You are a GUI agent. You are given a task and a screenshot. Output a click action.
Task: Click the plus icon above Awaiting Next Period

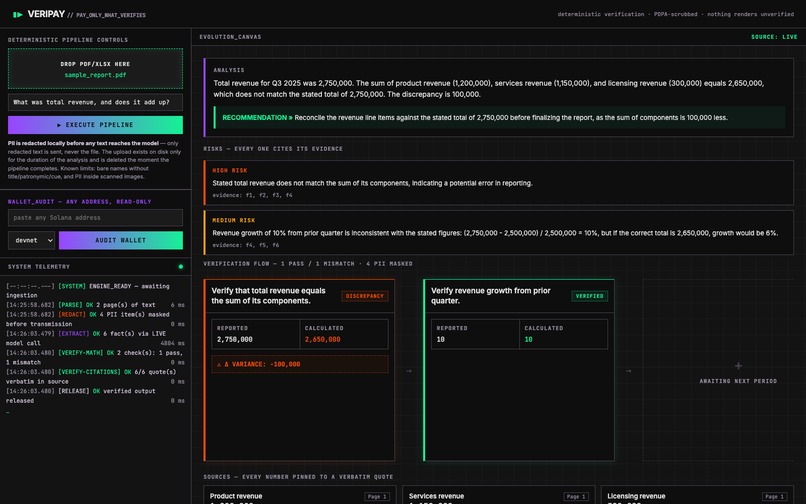(x=738, y=366)
